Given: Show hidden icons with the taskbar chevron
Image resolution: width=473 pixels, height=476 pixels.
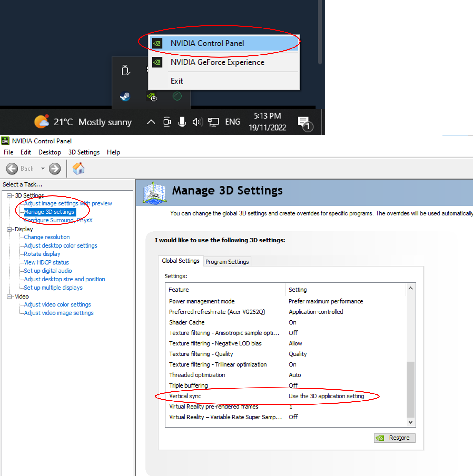Looking at the screenshot, I should pos(151,122).
